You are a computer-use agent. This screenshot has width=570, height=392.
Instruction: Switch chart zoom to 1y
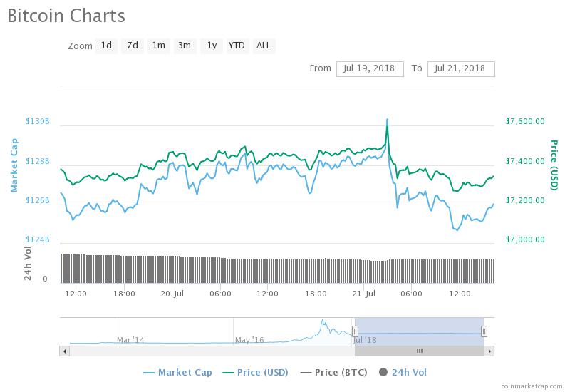pos(212,46)
